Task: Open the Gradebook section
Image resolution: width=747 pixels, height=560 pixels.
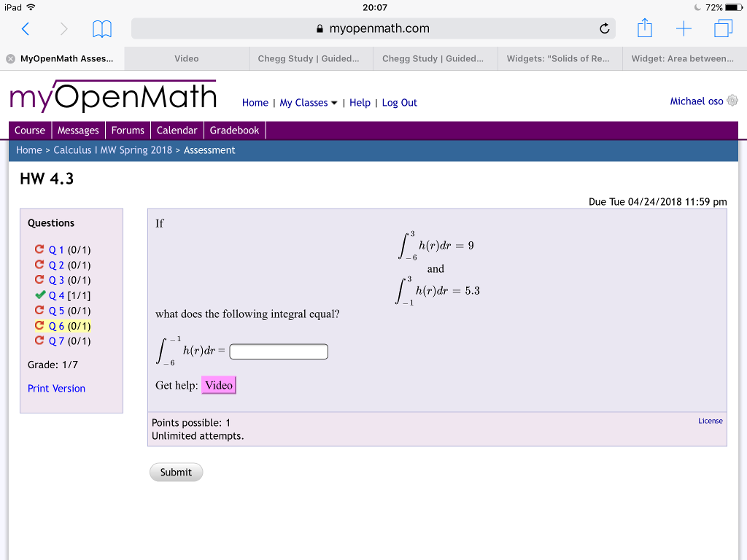Action: [x=234, y=130]
